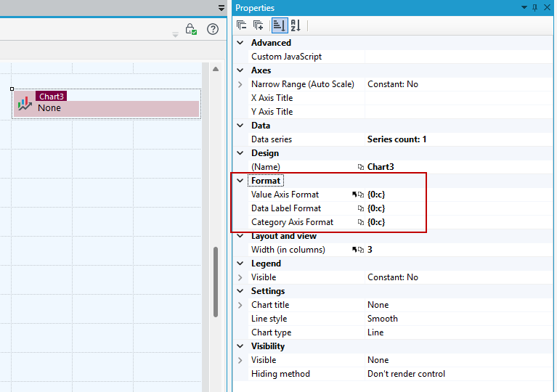557x392 pixels.
Task: Collapse the Settings category
Action: pos(240,291)
